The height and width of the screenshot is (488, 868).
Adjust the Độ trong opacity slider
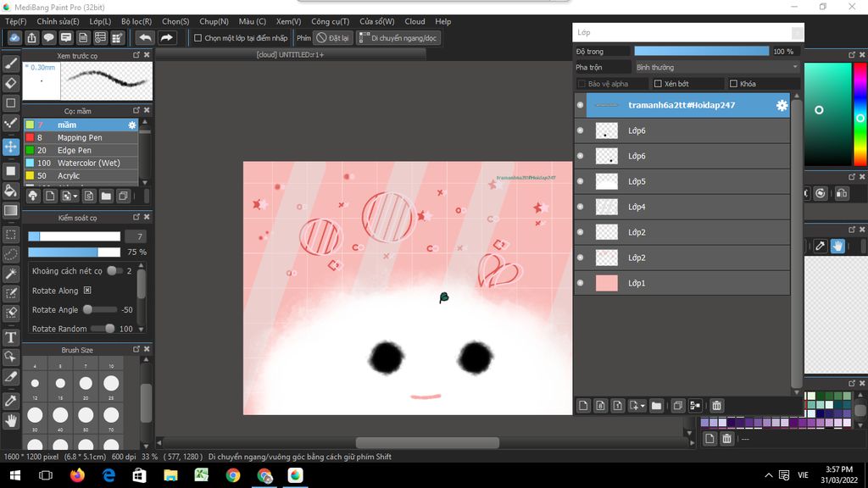click(701, 52)
